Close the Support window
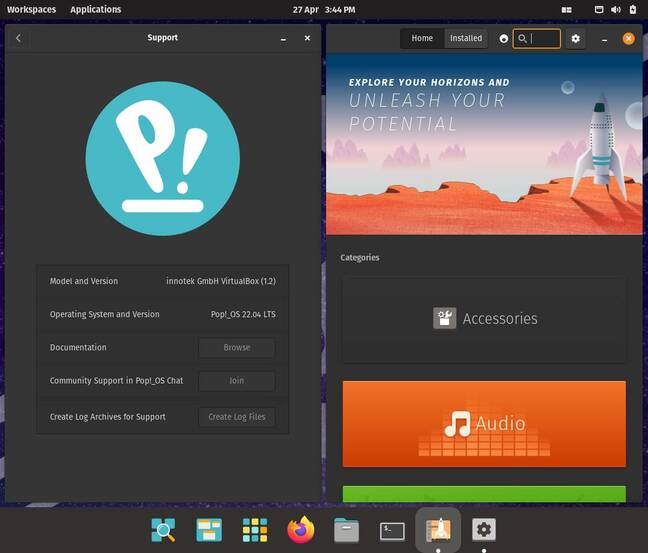 coord(307,38)
